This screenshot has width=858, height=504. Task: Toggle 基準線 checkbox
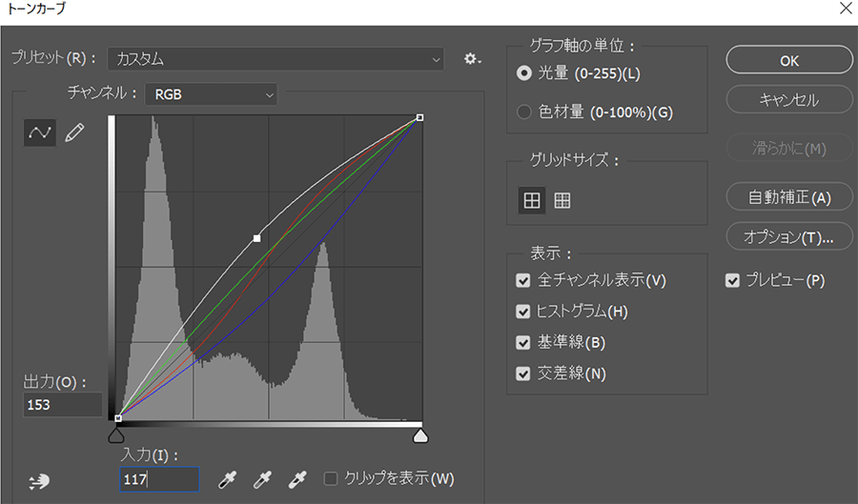pyautogui.click(x=523, y=343)
